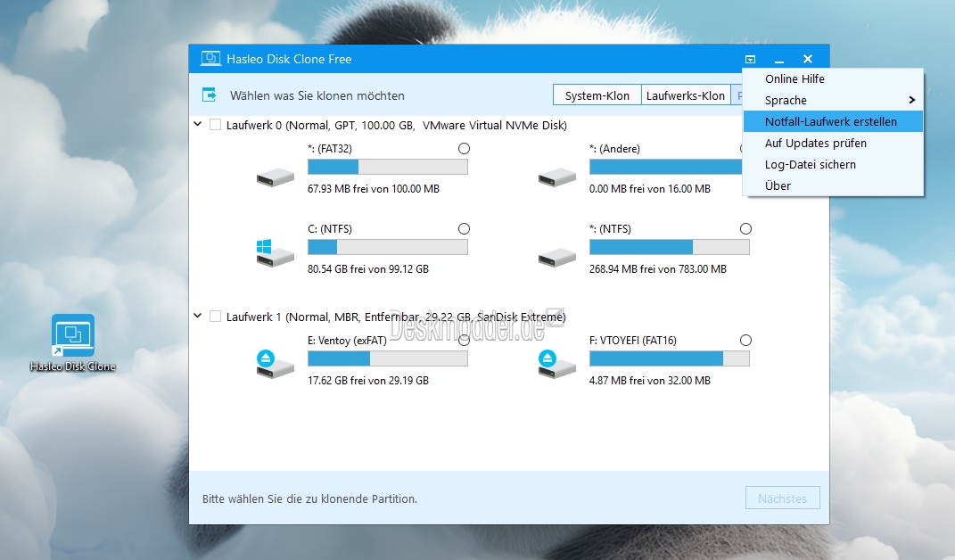Open Online Hilfe from the menu
This screenshot has height=560, width=955.
click(833, 78)
